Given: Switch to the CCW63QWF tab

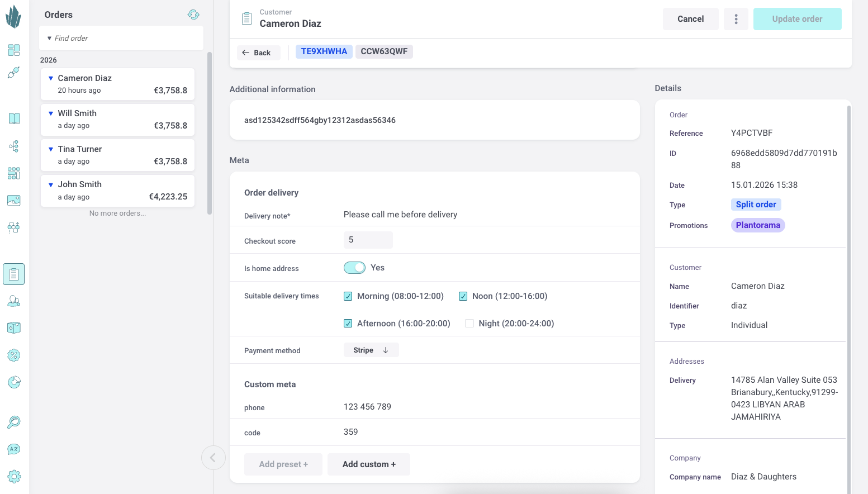Looking at the screenshot, I should 384,51.
